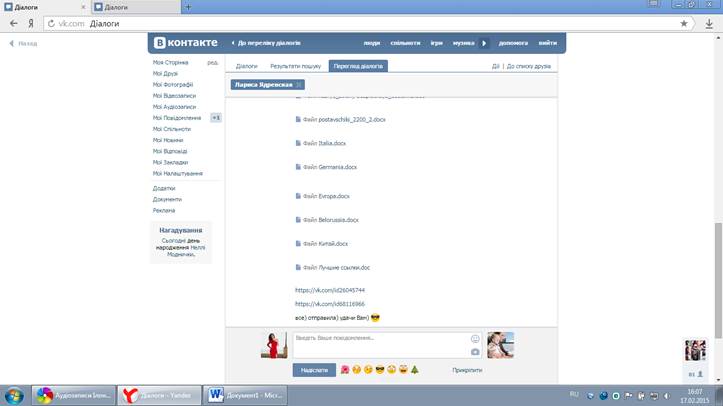Open Документи in sidebar
The height and width of the screenshot is (406, 723).
[167, 199]
